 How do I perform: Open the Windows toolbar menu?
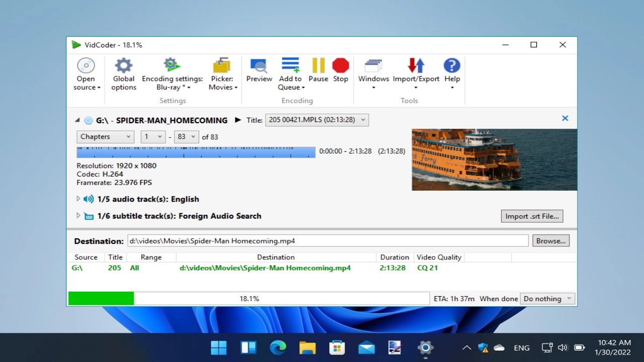[373, 74]
